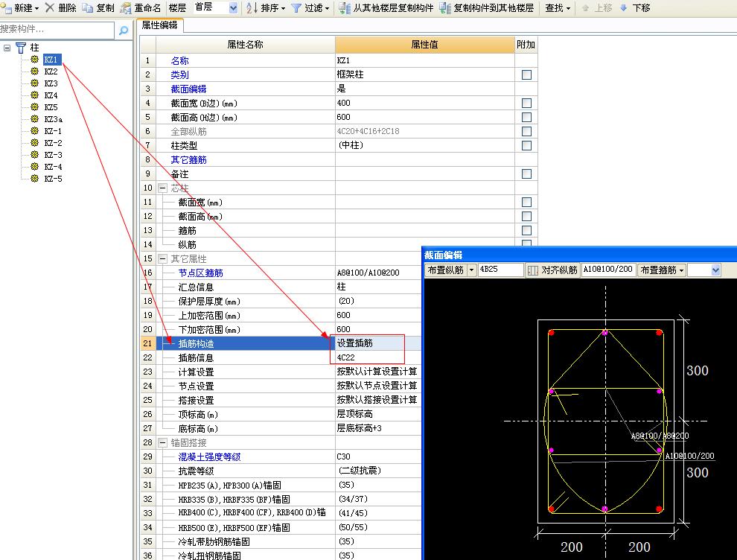Screen dimensions: 737x560
Task: Click the 复制 (Copy) toolbar icon
Action: 87,8
